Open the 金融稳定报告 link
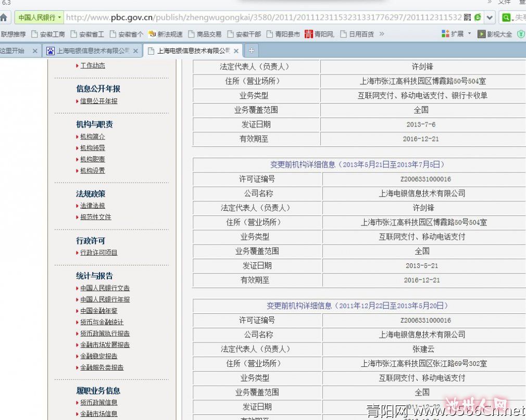Screen dimensions: 526x420 [x=98, y=356]
